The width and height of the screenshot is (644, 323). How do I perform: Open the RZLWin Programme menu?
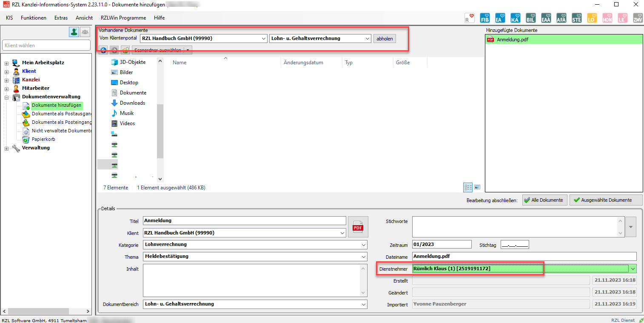pos(123,18)
